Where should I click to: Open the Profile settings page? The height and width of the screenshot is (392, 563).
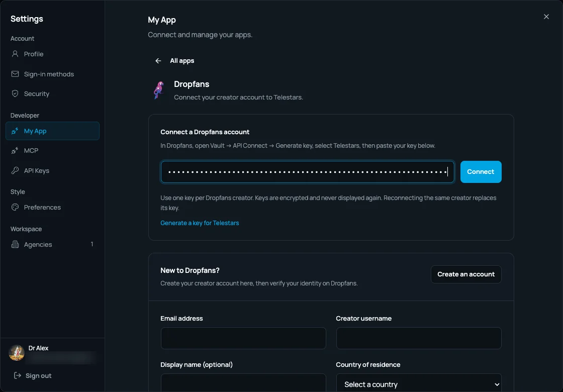coord(52,54)
